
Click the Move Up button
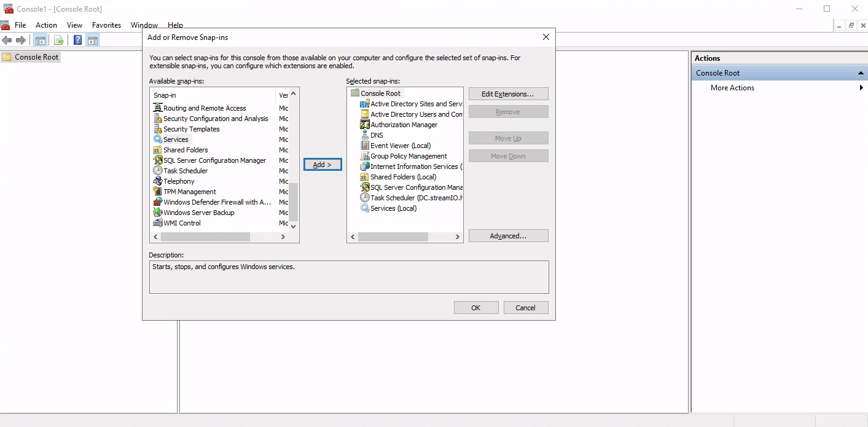pos(508,138)
